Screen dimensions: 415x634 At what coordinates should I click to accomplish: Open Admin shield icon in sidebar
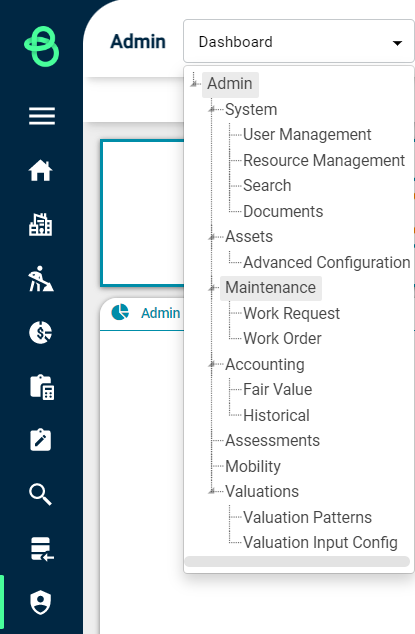pyautogui.click(x=40, y=602)
